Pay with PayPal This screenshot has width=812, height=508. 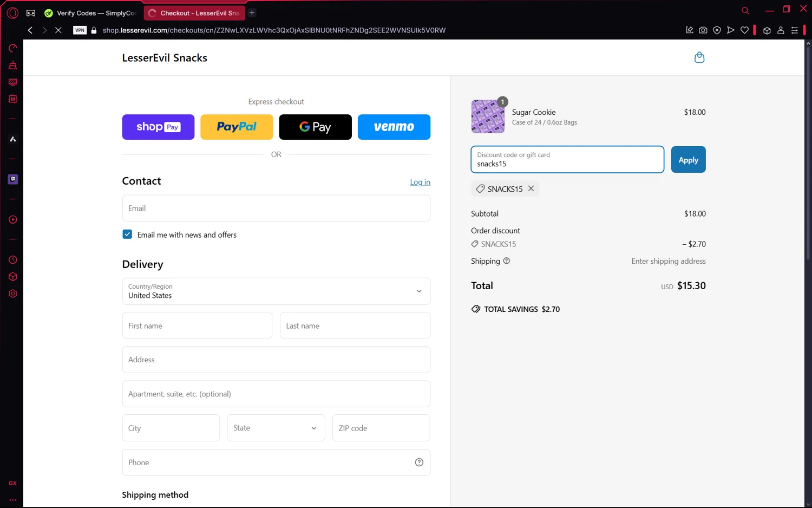pyautogui.click(x=237, y=127)
